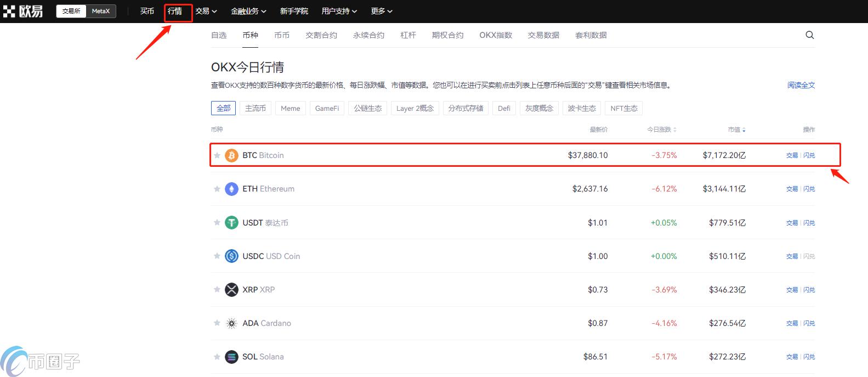Click the Ethereum coin icon
The height and width of the screenshot is (377, 868).
coord(231,189)
